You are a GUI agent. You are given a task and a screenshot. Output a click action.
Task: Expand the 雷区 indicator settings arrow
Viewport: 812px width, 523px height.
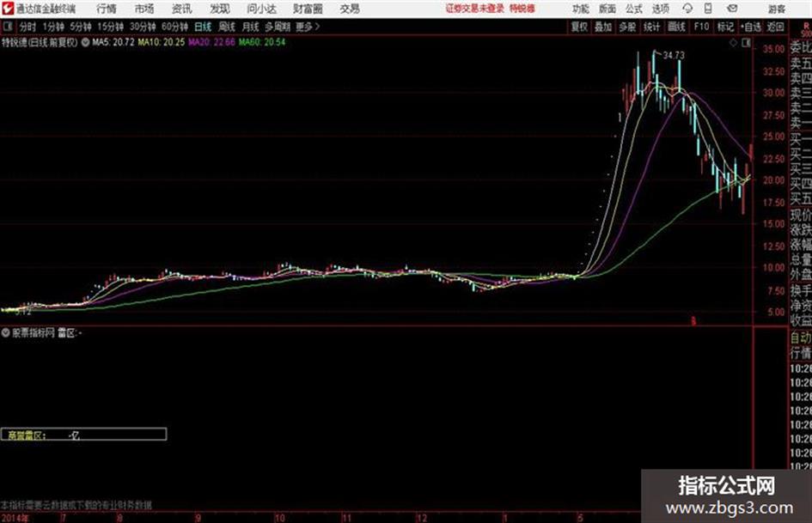tap(6, 332)
